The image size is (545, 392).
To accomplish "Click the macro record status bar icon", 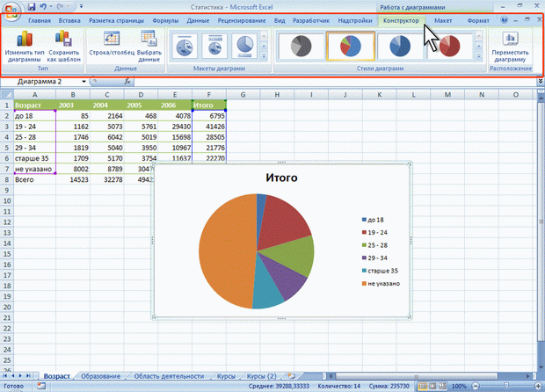I will coord(41,386).
